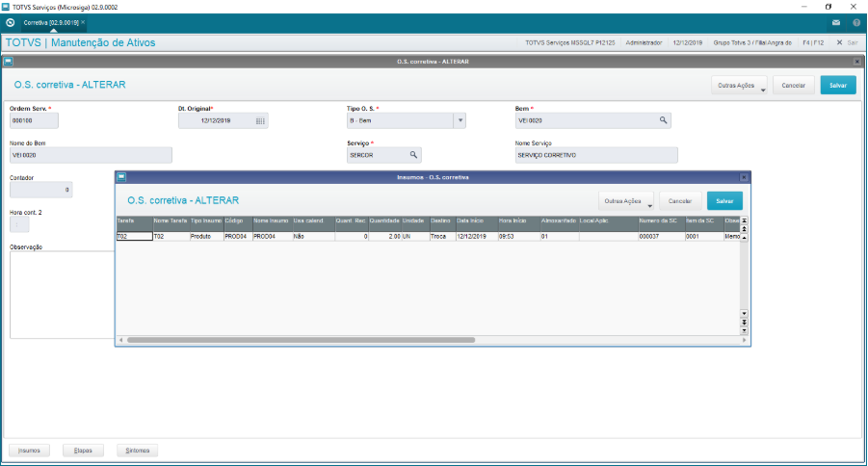Image resolution: width=868 pixels, height=466 pixels.
Task: Close the Insumos - O.S. corretiva dialog
Action: [x=744, y=177]
